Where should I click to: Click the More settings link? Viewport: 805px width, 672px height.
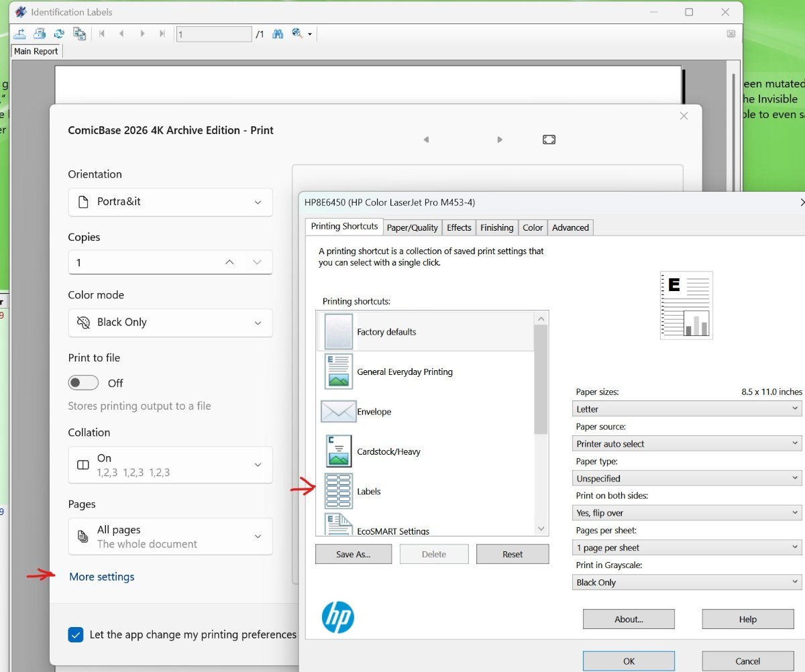(102, 577)
